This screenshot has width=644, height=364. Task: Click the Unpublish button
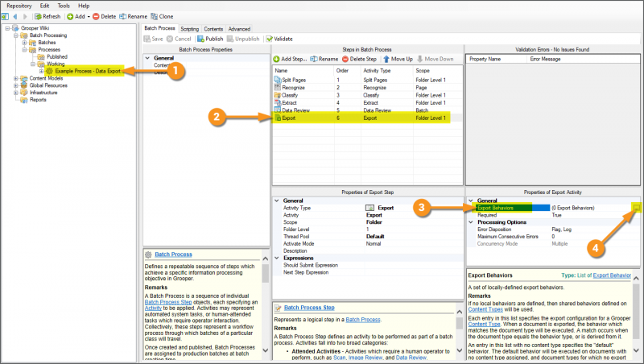[x=243, y=39]
